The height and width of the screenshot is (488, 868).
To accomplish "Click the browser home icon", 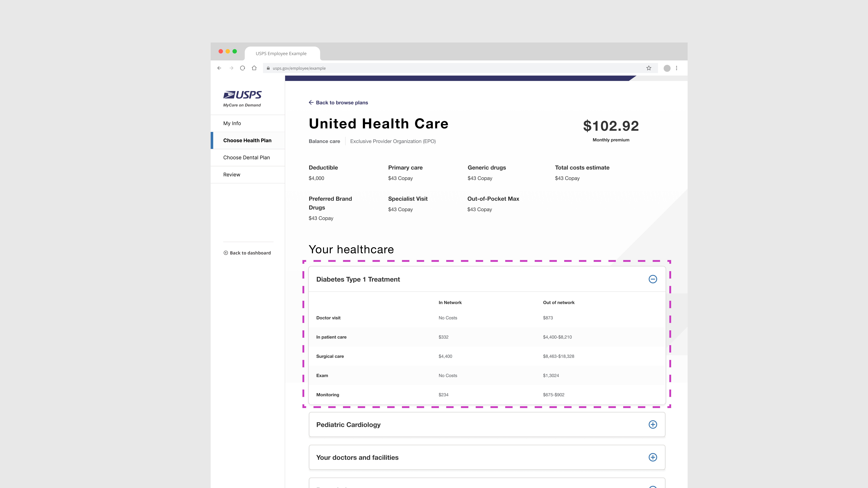I will [x=254, y=68].
